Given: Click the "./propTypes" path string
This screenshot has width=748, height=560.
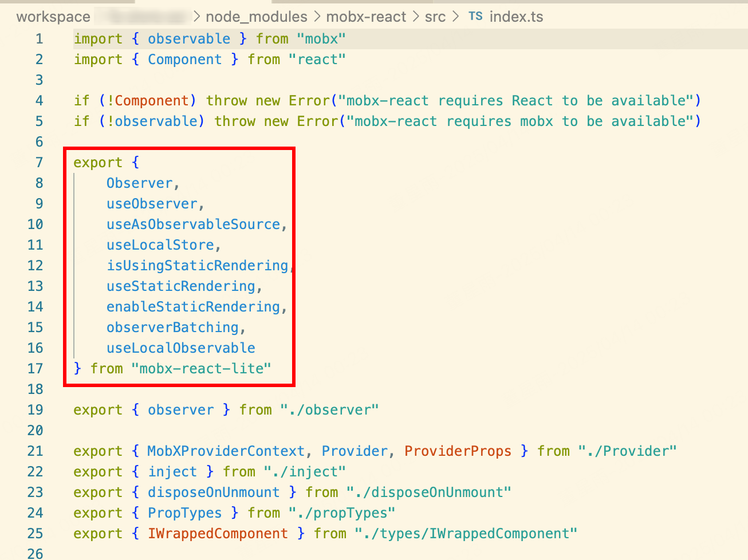Looking at the screenshot, I should [342, 513].
